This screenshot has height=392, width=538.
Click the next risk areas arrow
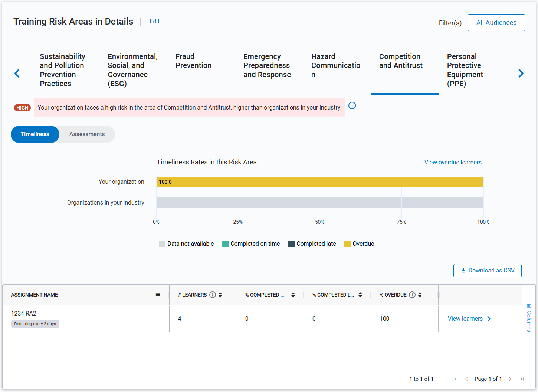pos(521,73)
